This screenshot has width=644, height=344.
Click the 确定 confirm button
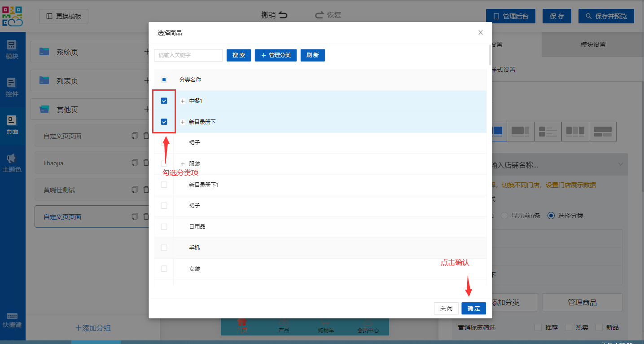point(473,309)
